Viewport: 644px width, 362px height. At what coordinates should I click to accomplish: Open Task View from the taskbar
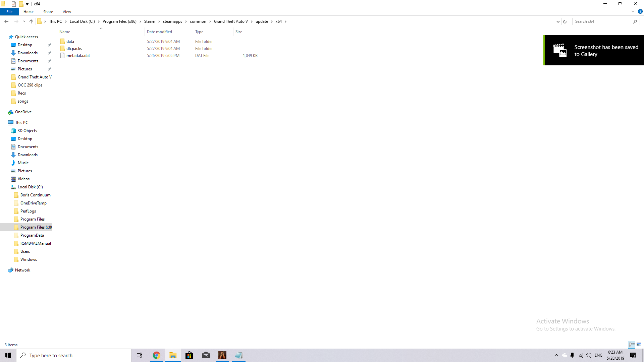click(140, 355)
